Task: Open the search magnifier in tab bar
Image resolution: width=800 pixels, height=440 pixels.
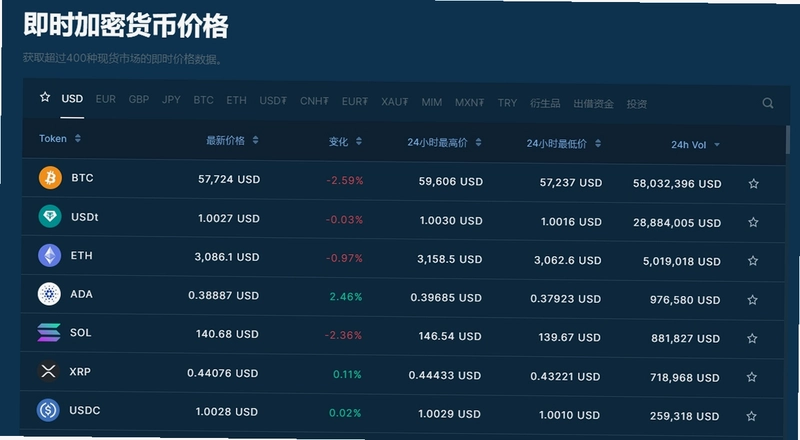Action: (768, 104)
